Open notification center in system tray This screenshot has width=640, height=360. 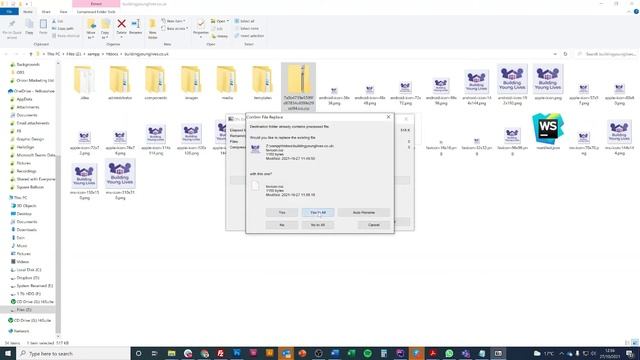[630, 353]
